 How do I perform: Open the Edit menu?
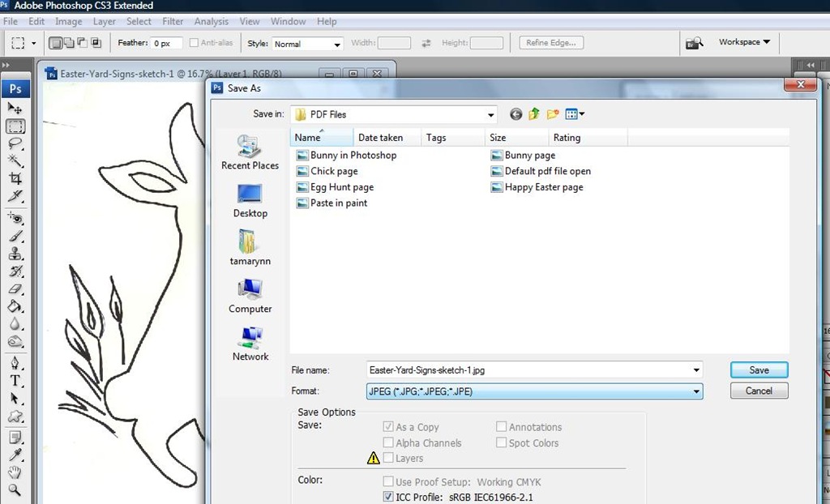point(36,21)
